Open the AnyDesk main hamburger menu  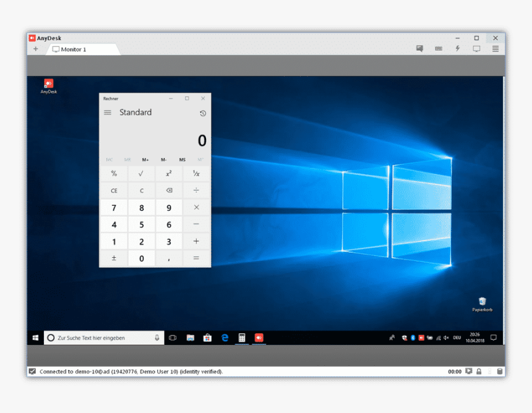point(496,49)
